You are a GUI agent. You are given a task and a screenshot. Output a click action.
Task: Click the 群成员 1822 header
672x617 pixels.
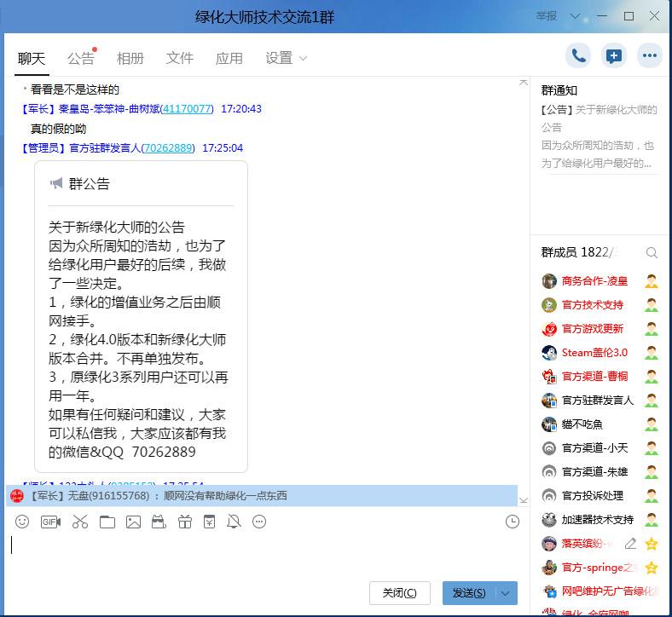578,252
